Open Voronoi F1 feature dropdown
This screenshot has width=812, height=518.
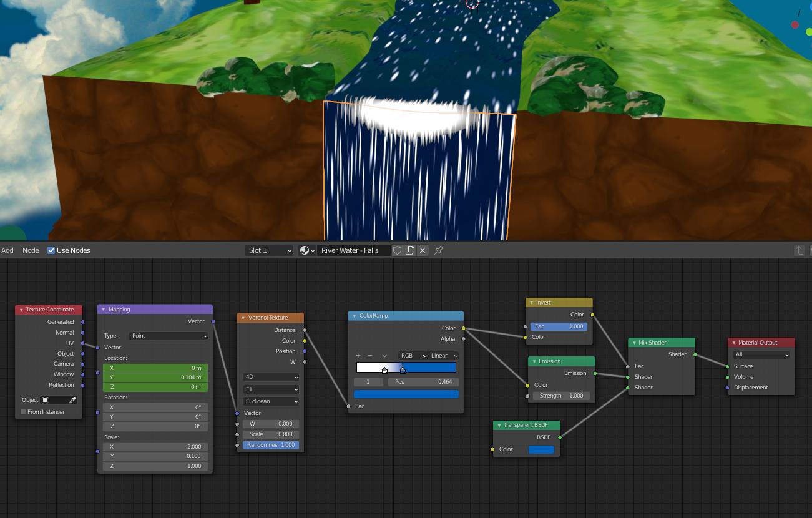click(x=271, y=389)
